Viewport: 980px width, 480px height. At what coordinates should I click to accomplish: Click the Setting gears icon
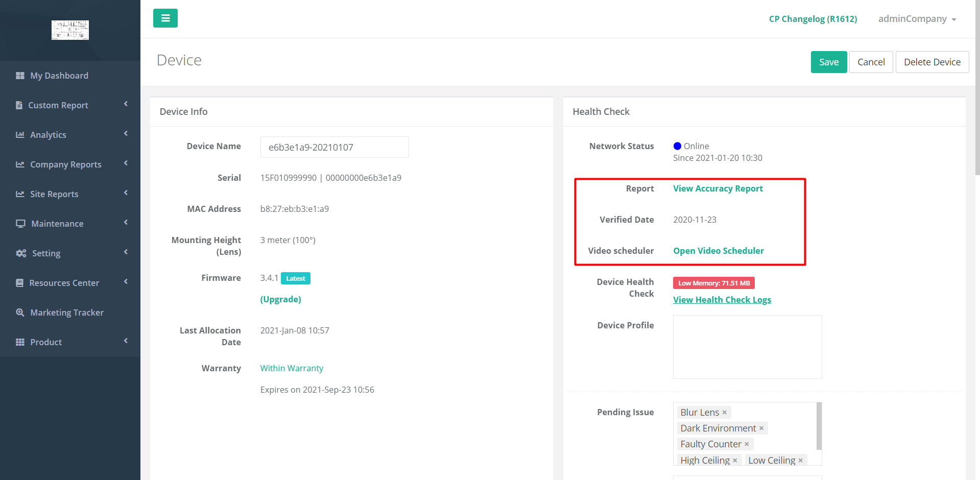20,253
